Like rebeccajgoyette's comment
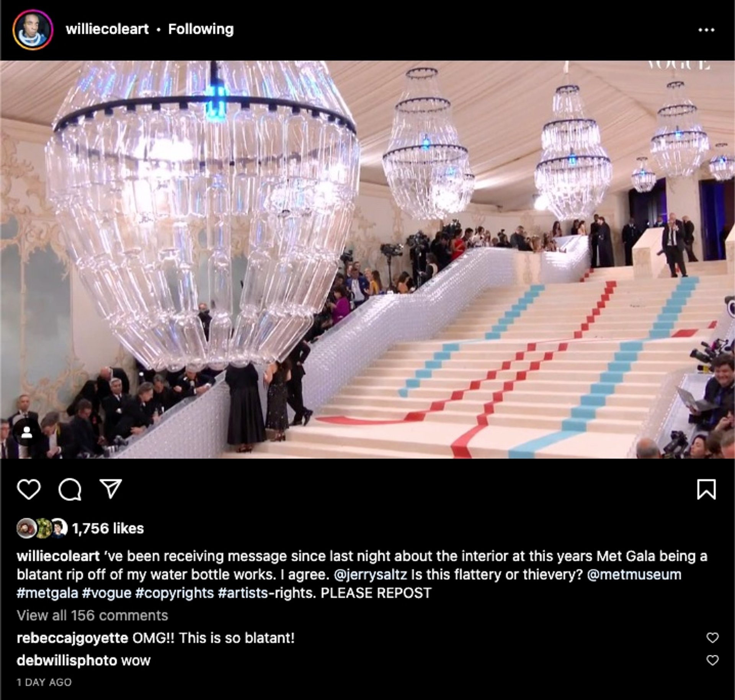Image resolution: width=735 pixels, height=700 pixels. 712,638
